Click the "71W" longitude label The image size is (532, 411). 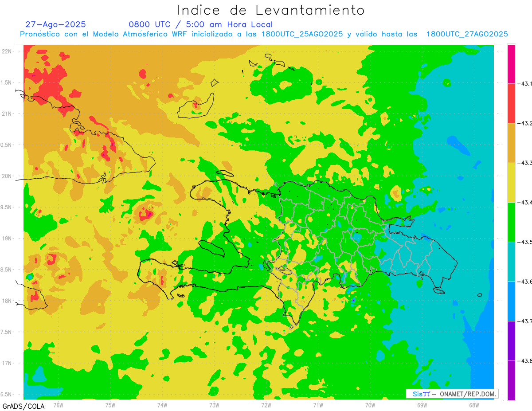point(318,405)
